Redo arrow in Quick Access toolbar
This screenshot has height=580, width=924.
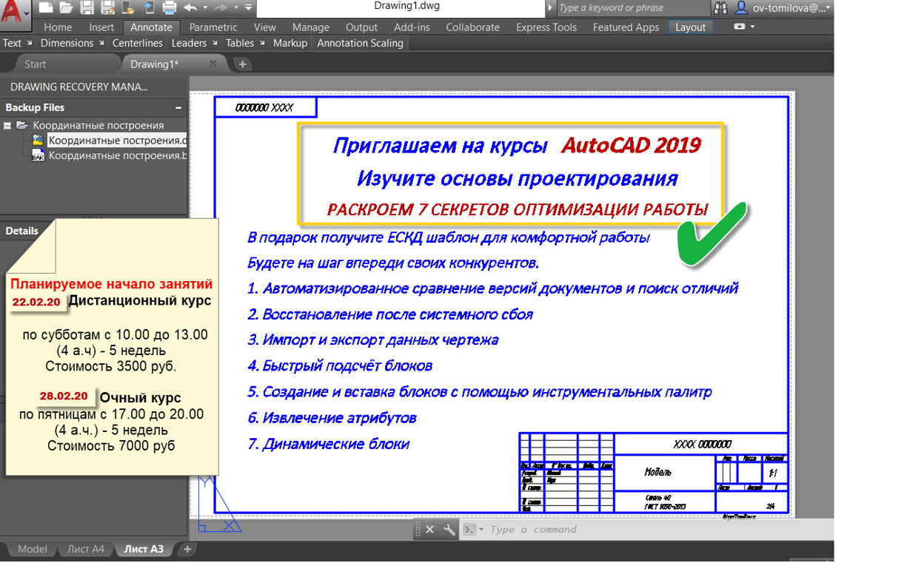[221, 8]
